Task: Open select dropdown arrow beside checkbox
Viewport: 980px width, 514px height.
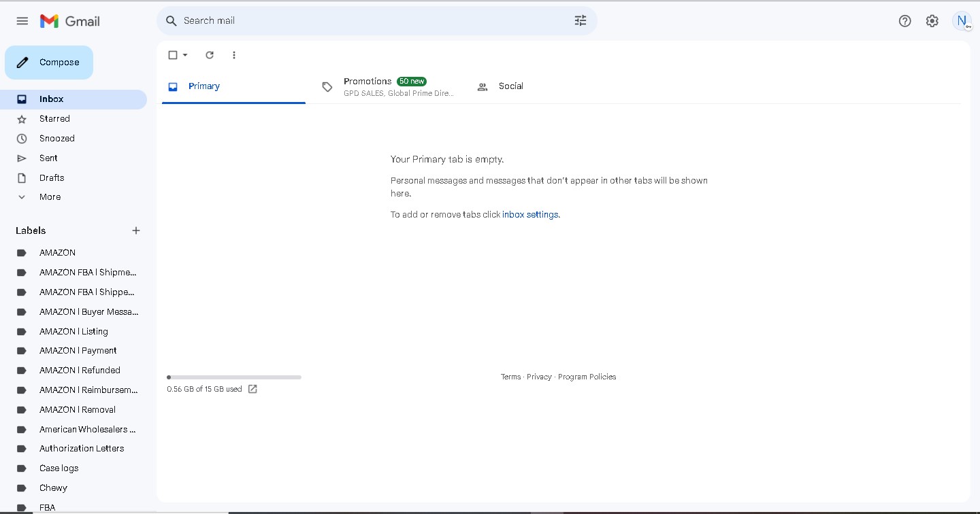Action: click(185, 55)
